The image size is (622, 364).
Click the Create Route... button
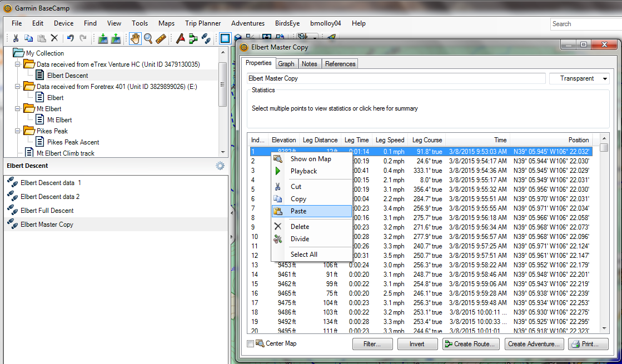tap(471, 344)
